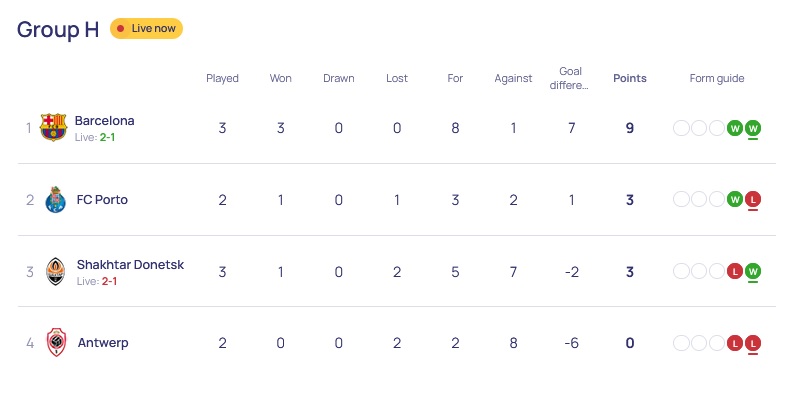Open the Antwerp team link
Image resolution: width=790 pixels, height=394 pixels.
click(x=103, y=343)
